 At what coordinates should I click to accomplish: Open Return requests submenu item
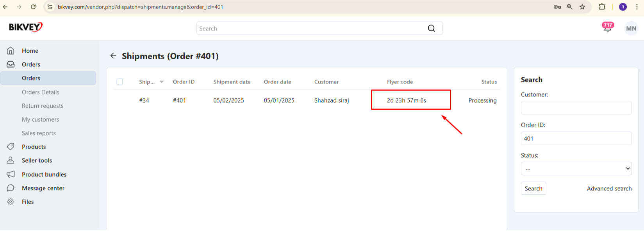pyautogui.click(x=43, y=106)
